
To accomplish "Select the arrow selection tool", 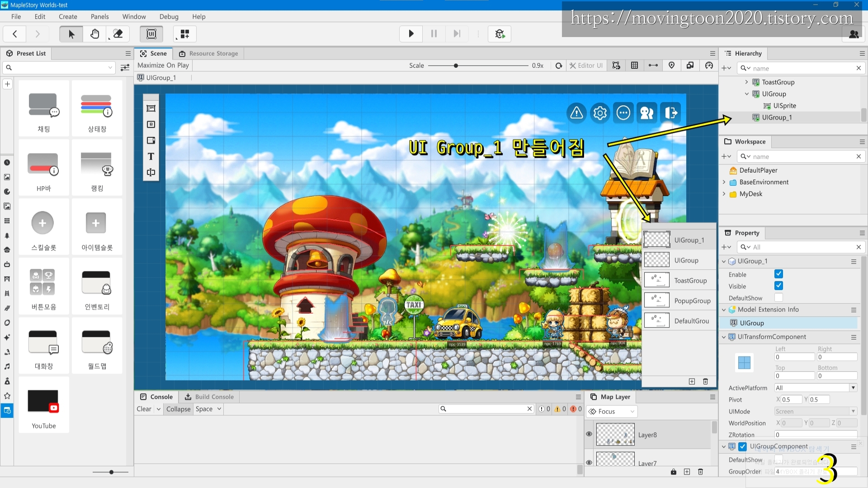I will click(71, 34).
